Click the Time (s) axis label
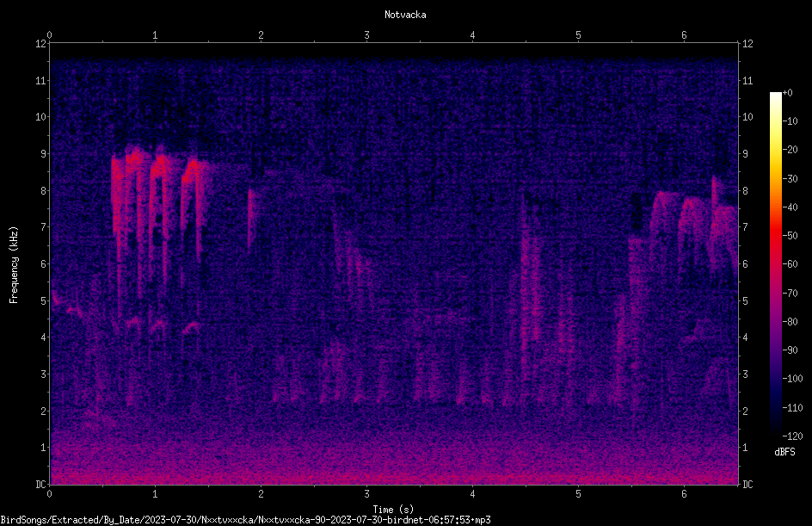 pyautogui.click(x=393, y=510)
